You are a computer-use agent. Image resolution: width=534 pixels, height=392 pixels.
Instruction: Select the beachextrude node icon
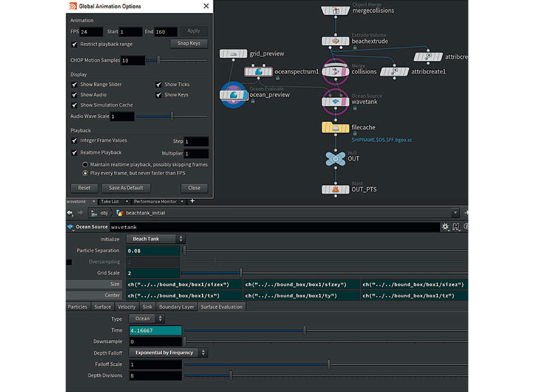pyautogui.click(x=335, y=41)
